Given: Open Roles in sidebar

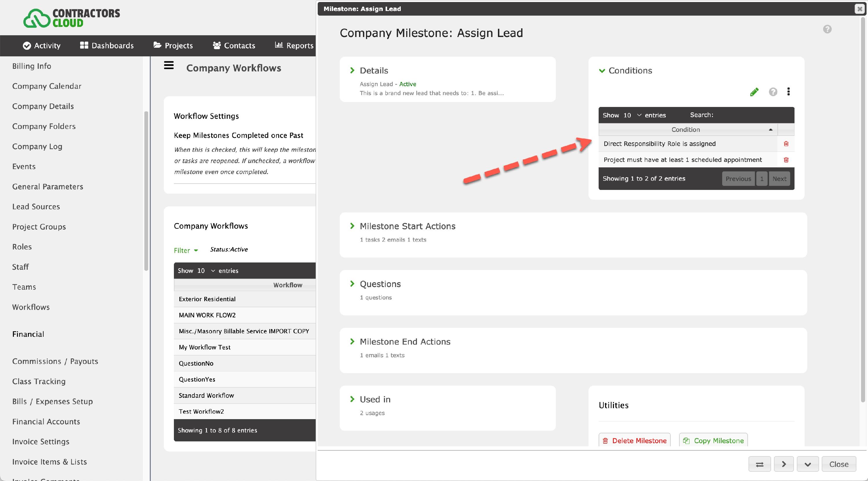Looking at the screenshot, I should coord(22,247).
